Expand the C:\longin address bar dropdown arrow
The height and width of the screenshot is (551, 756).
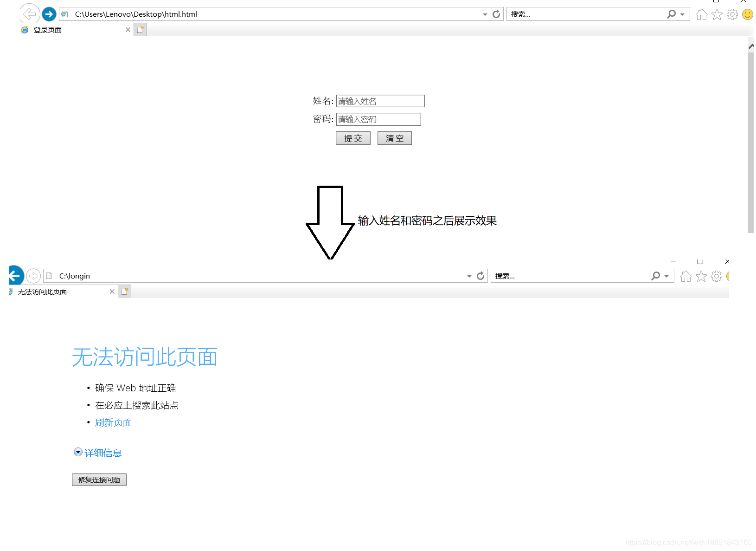point(469,276)
